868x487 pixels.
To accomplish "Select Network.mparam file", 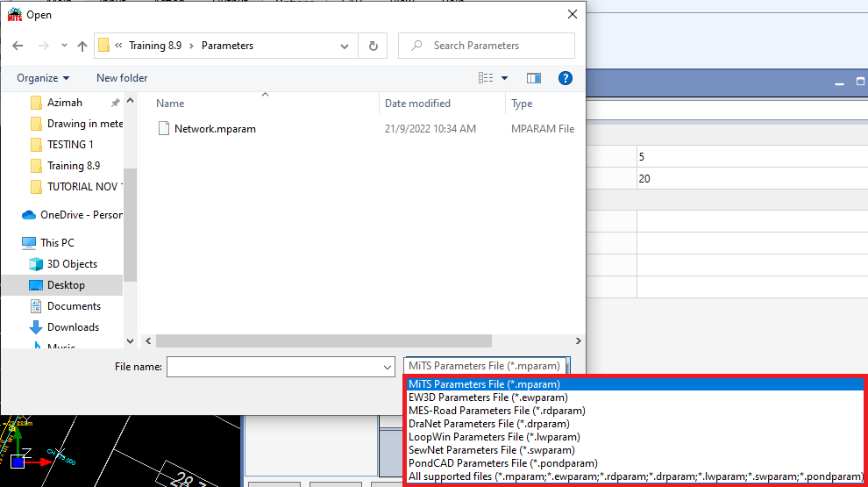I will (215, 128).
